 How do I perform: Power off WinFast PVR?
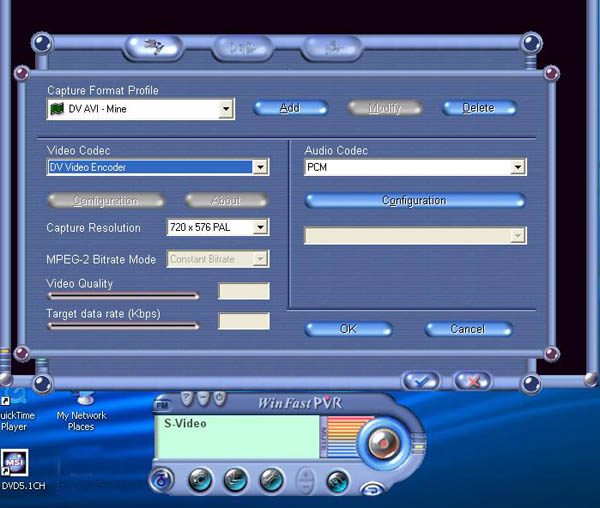pyautogui.click(x=220, y=398)
